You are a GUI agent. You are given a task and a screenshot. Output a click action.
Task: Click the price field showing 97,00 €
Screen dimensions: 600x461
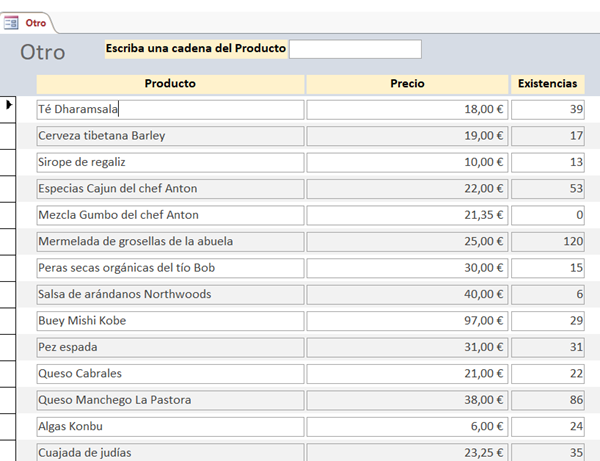click(x=407, y=321)
